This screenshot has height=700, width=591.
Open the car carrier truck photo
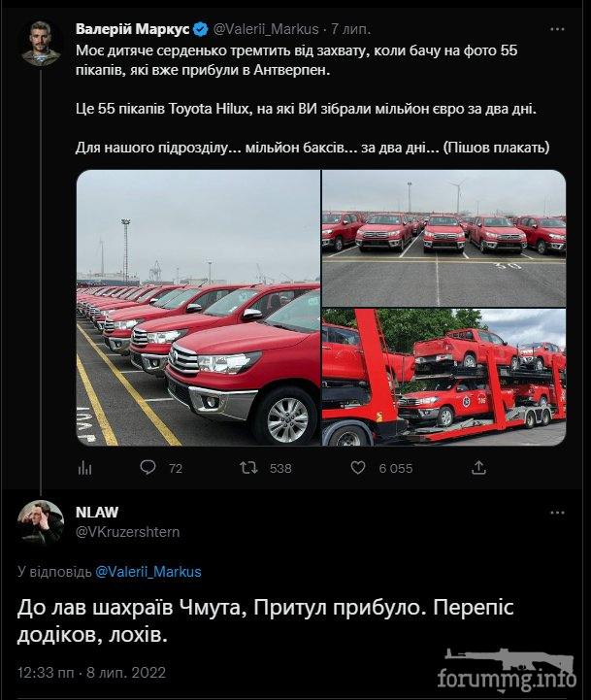pyautogui.click(x=444, y=378)
